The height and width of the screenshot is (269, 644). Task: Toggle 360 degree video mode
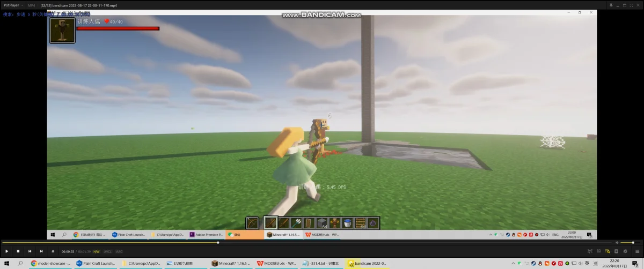pyautogui.click(x=590, y=251)
